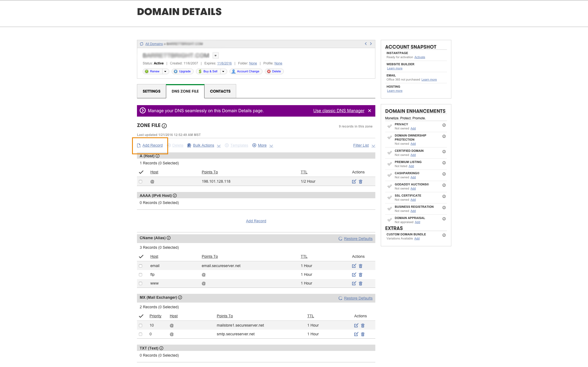Open the CONTACTS tab
Viewport: 588px width, 367px height.
point(220,91)
